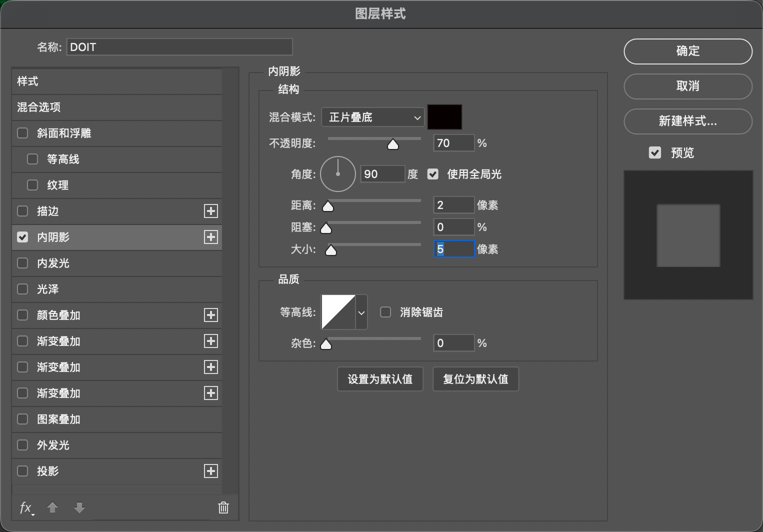763x532 pixels.
Task: Click the 取消 button
Action: [688, 86]
